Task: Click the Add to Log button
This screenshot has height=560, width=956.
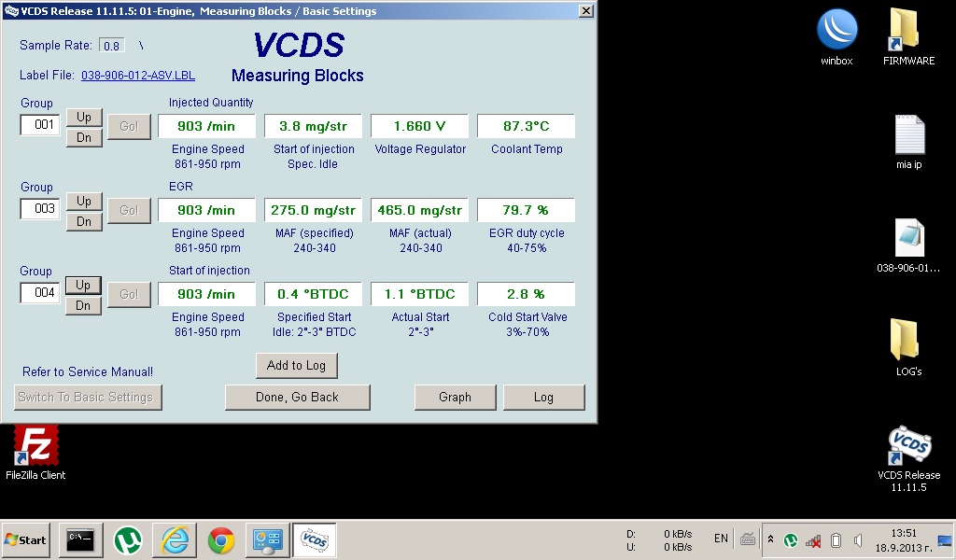Action: click(x=296, y=366)
